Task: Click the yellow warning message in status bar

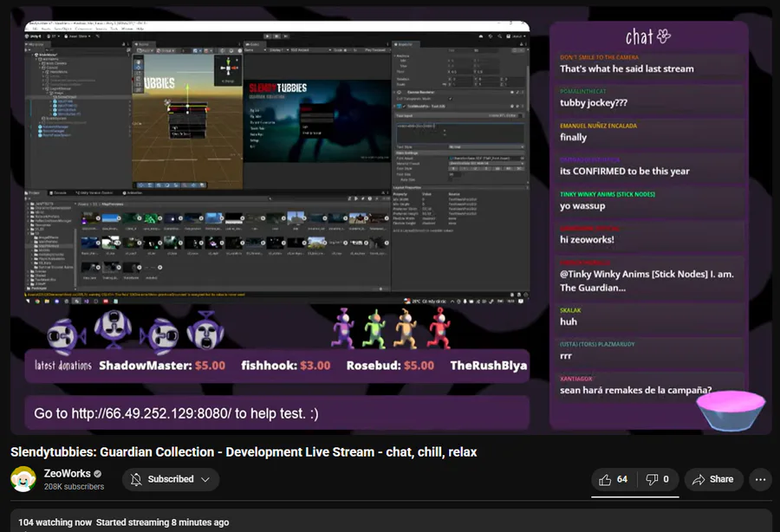Action: coord(135,295)
